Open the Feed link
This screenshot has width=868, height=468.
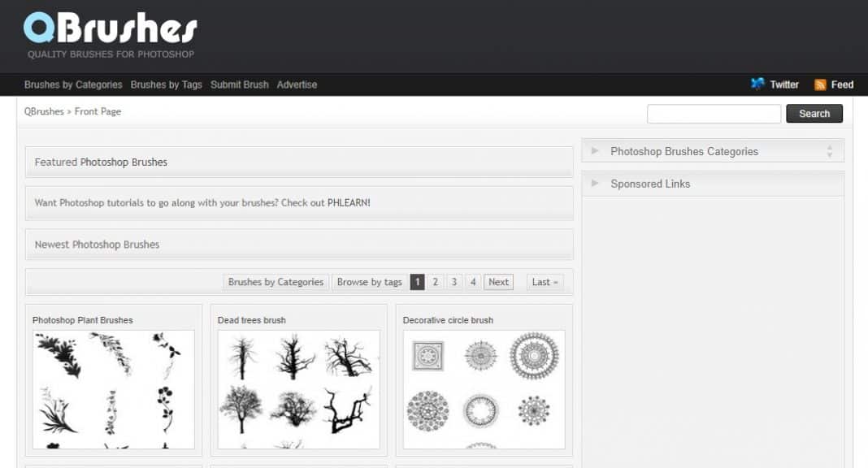click(x=842, y=84)
